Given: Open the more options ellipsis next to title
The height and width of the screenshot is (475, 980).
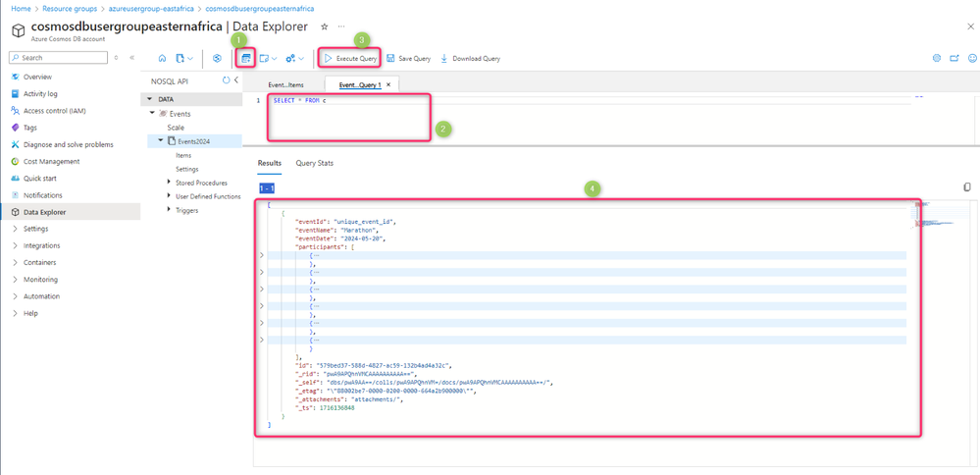Looking at the screenshot, I should (x=341, y=26).
